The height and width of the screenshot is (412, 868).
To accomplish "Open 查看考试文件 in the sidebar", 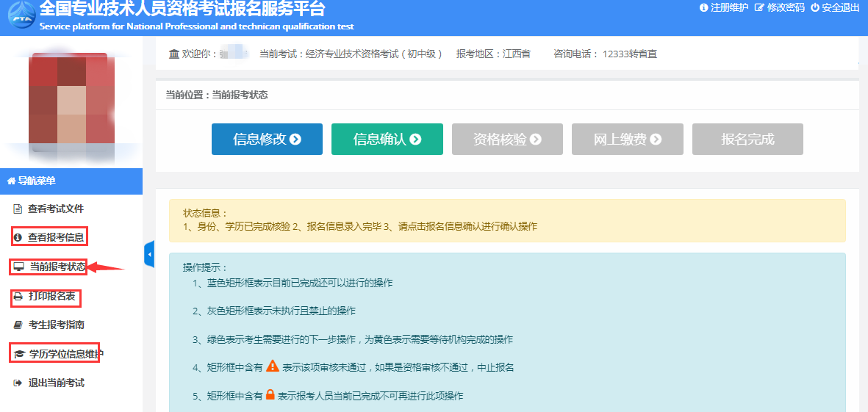I will pyautogui.click(x=56, y=209).
